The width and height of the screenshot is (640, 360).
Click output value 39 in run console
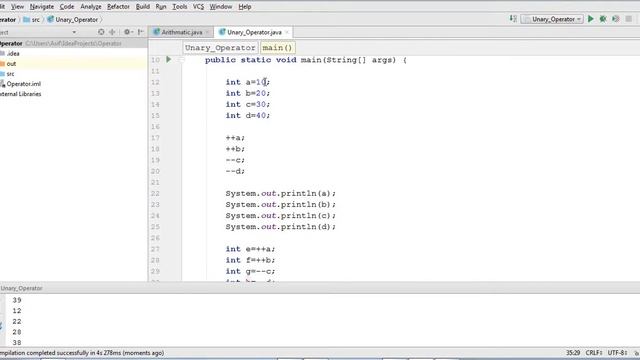[x=17, y=300]
